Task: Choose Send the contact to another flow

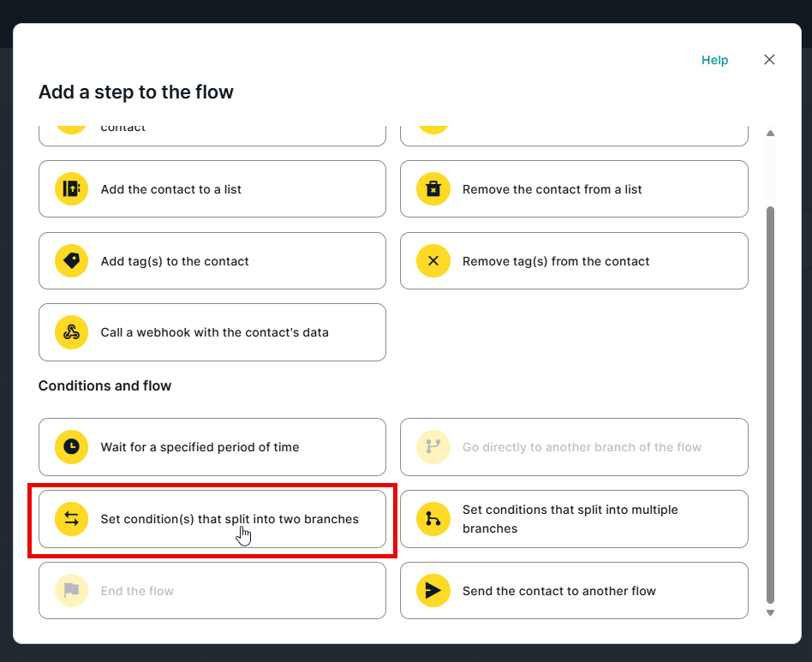Action: click(574, 591)
